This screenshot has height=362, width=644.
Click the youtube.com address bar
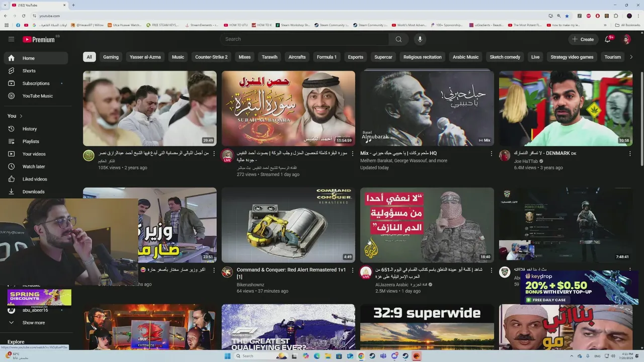292,16
